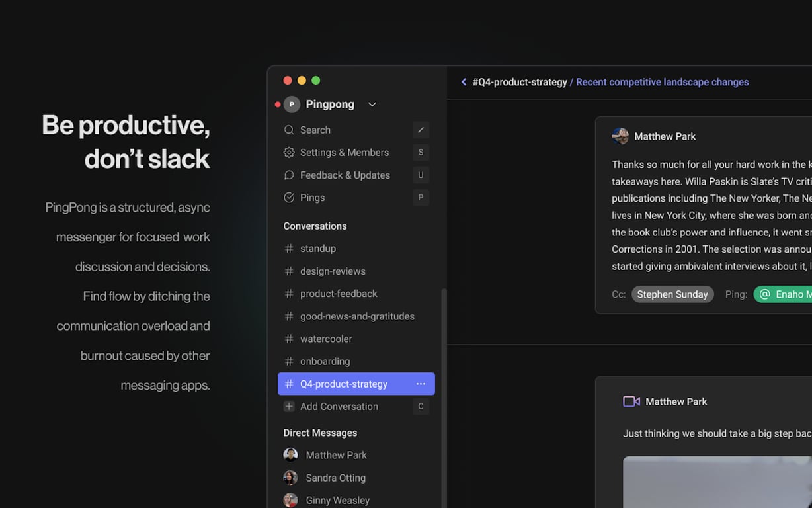
Task: Click Ginny Weasley's avatar in Direct Messages
Action: (x=290, y=500)
